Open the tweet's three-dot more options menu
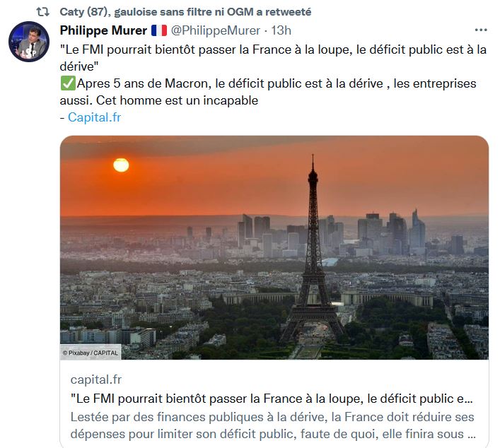This screenshot has height=448, width=500. (x=481, y=30)
